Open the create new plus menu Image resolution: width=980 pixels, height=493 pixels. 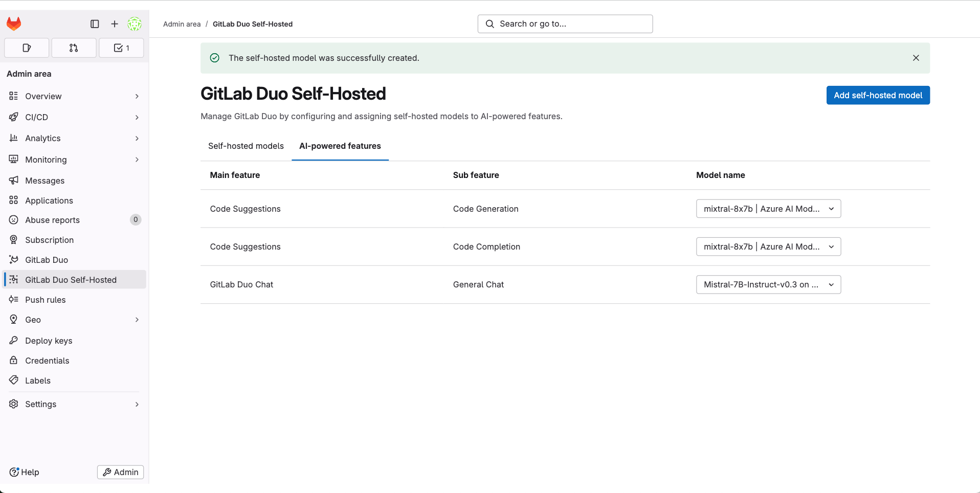[x=115, y=24]
